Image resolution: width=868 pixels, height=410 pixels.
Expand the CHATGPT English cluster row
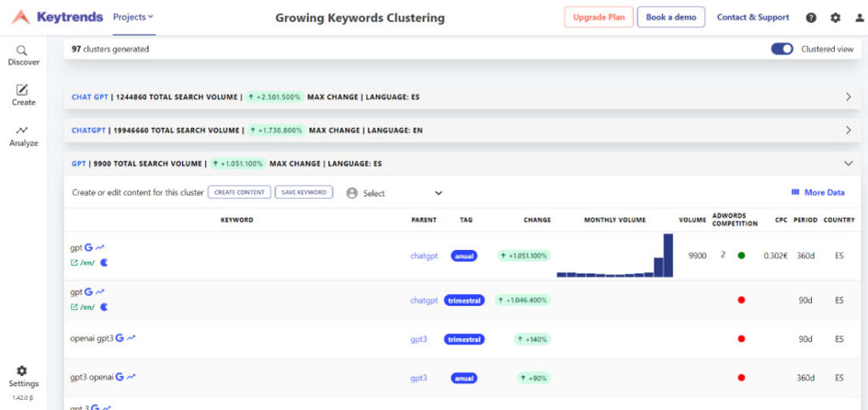pyautogui.click(x=462, y=130)
